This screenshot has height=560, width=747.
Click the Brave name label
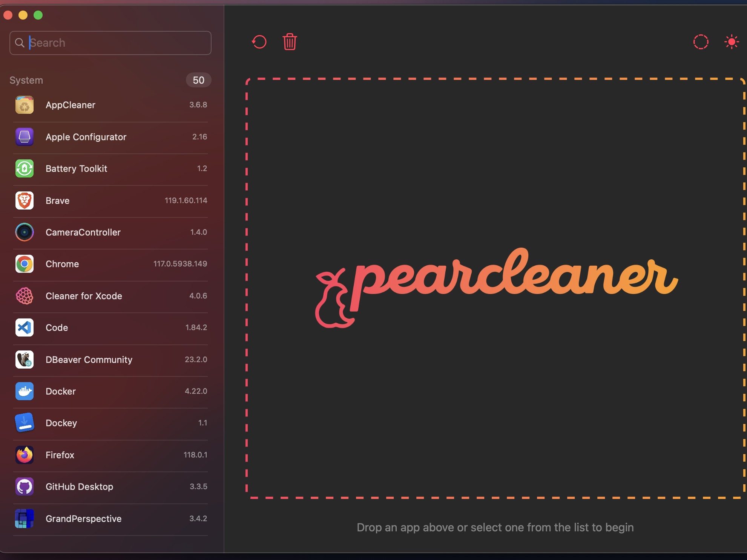tap(58, 201)
